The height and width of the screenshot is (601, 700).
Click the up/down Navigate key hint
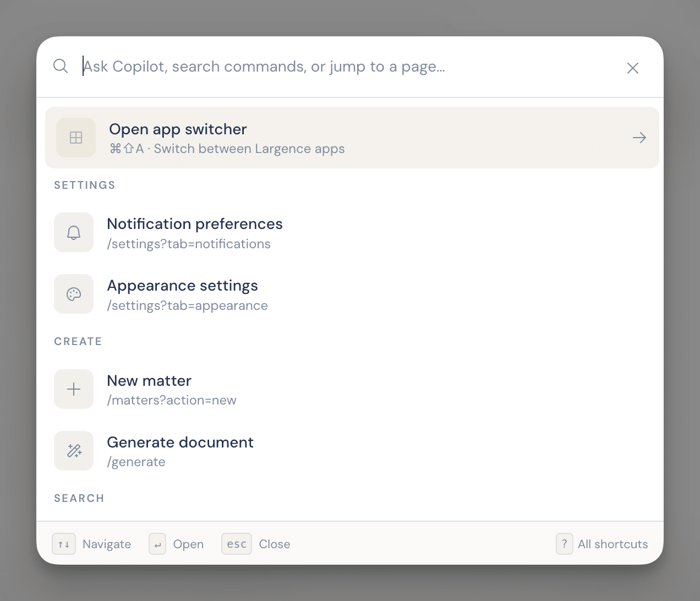(x=64, y=544)
